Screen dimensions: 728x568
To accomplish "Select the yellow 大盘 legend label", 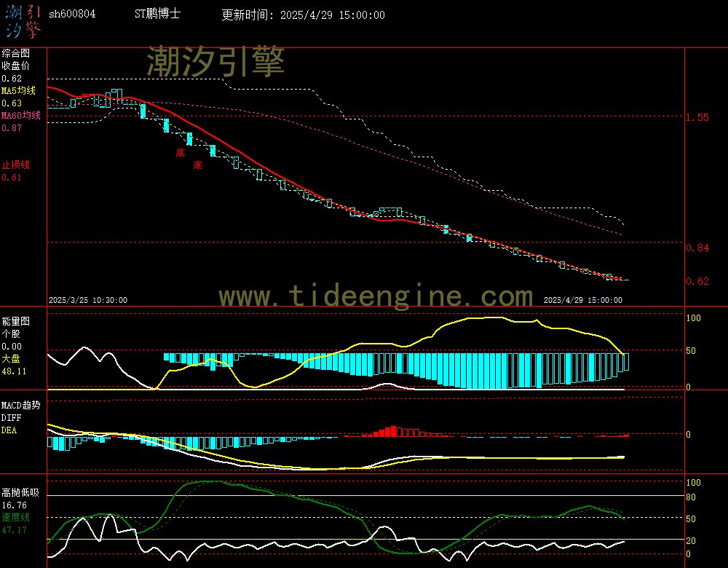I will click(x=11, y=358).
